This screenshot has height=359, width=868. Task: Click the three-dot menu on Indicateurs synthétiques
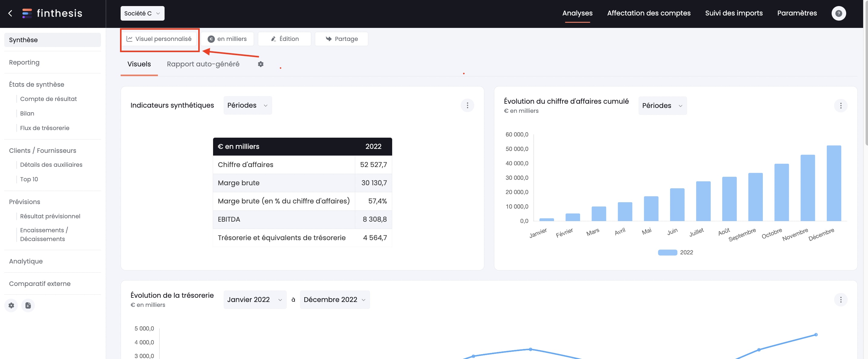pos(468,105)
